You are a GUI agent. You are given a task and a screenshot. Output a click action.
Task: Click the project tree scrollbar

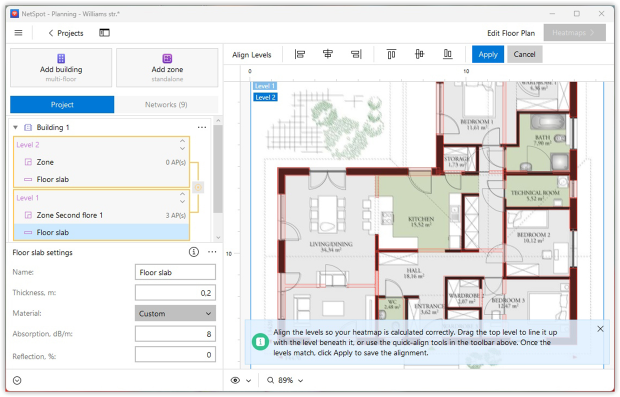pyautogui.click(x=218, y=169)
